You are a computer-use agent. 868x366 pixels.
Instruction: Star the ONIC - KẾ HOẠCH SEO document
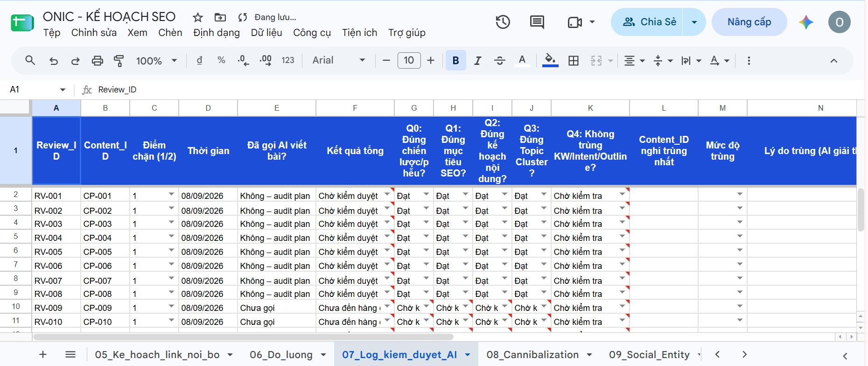[x=198, y=18]
